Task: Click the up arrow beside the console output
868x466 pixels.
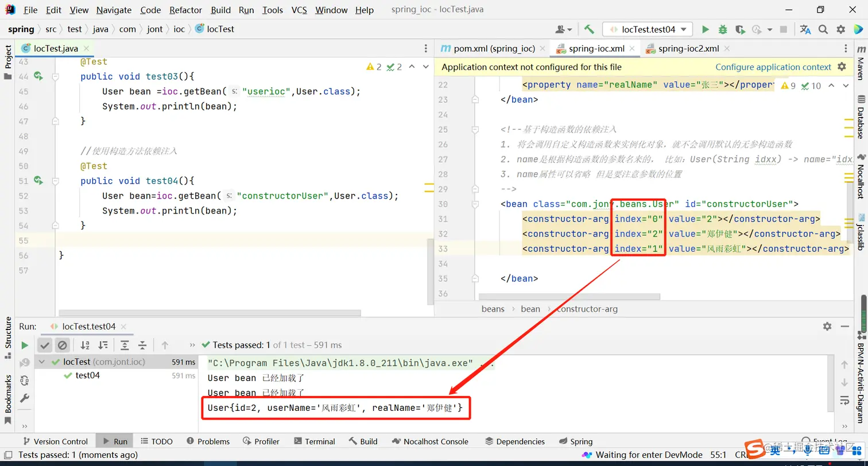Action: pyautogui.click(x=844, y=364)
